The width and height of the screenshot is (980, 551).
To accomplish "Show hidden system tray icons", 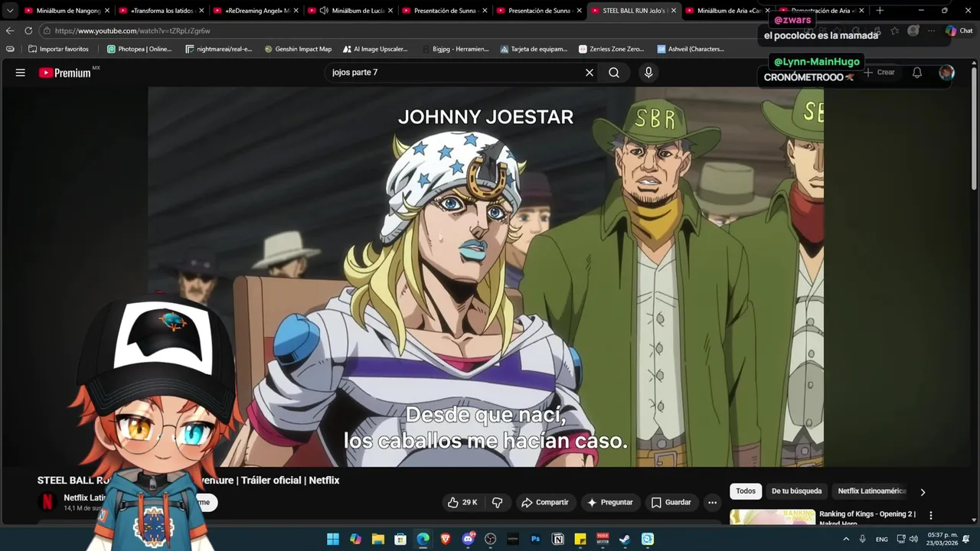I will click(846, 539).
